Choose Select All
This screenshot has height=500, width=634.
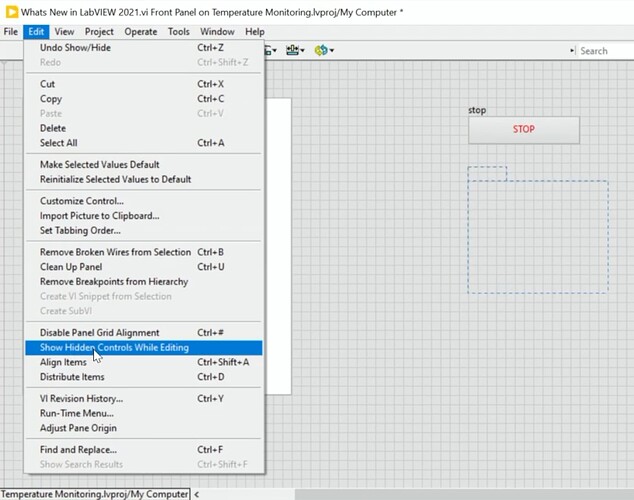coord(144,143)
